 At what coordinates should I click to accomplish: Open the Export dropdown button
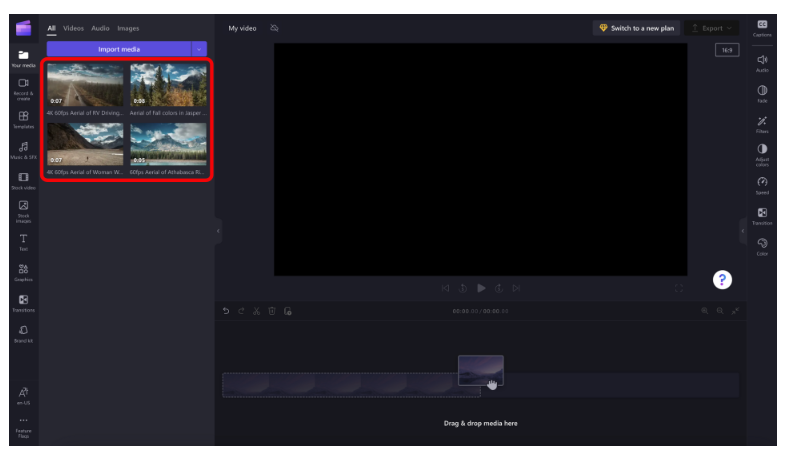click(x=711, y=28)
